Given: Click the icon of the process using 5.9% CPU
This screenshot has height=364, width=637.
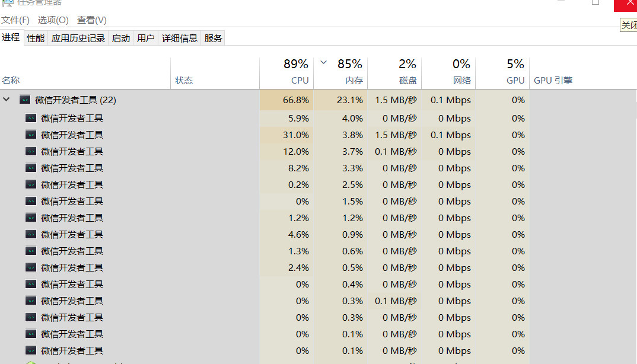Looking at the screenshot, I should coord(31,118).
